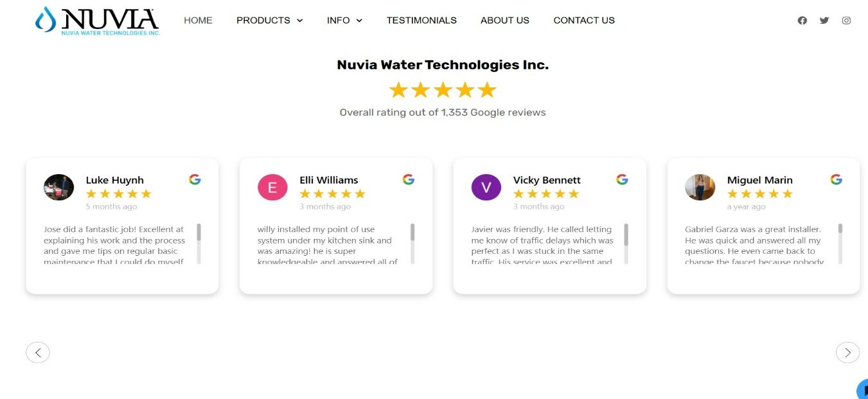868x399 pixels.
Task: Open the chat bubble widget
Action: 863,390
